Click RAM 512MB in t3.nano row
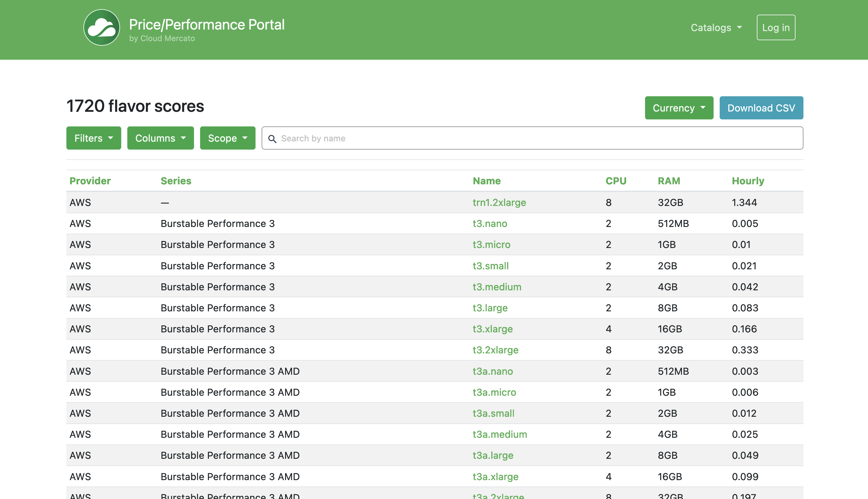This screenshot has width=868, height=499. tap(673, 224)
